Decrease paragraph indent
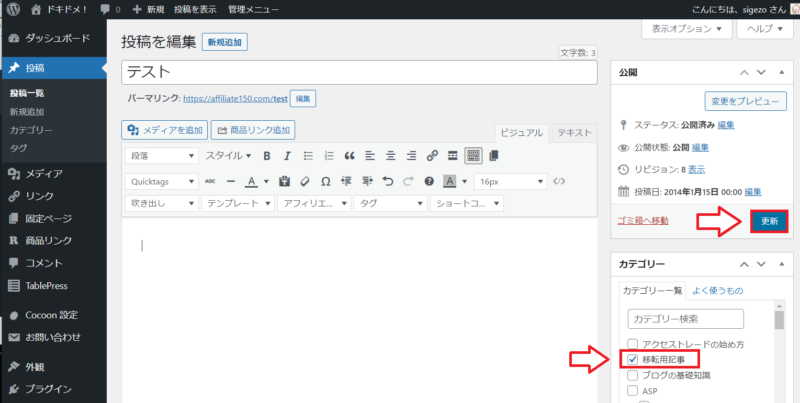The width and height of the screenshot is (800, 403). [x=346, y=181]
